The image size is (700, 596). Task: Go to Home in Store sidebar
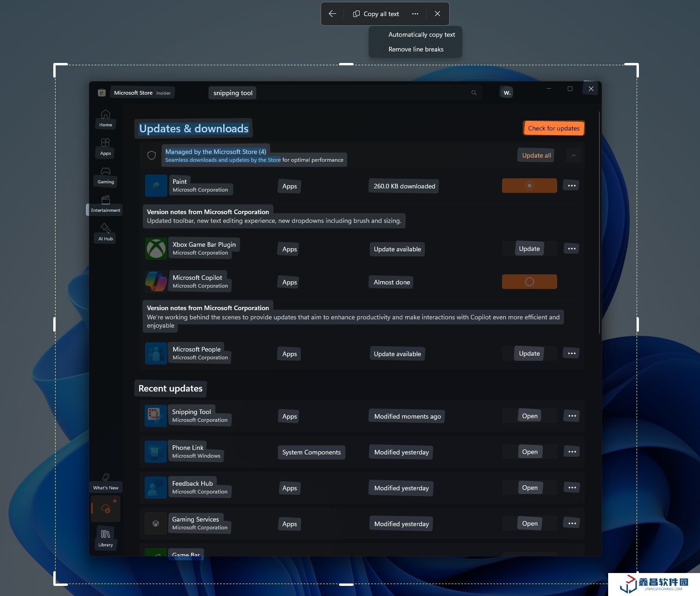click(x=106, y=118)
